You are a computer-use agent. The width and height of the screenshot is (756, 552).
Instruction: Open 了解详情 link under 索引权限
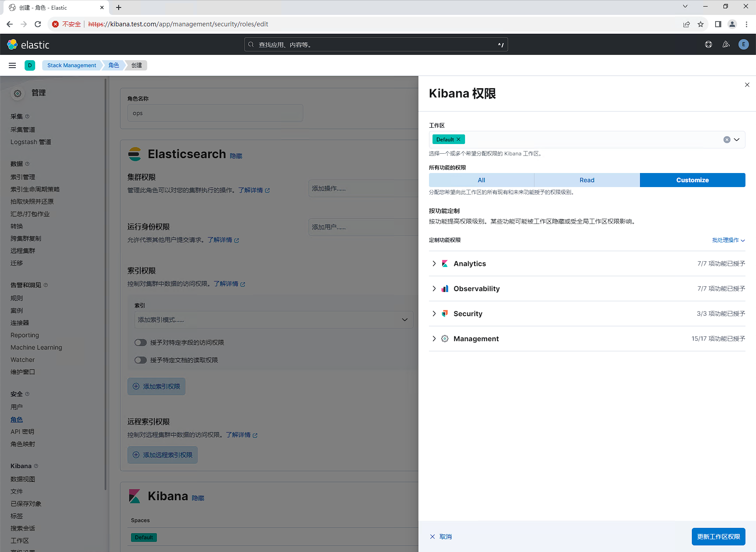229,284
